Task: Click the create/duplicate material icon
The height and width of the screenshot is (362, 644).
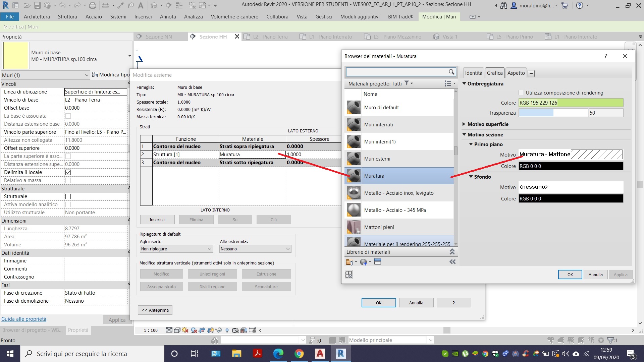Action: [x=364, y=262]
